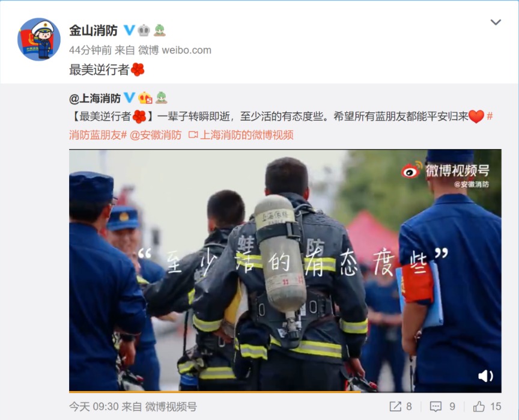The image size is (519, 420).
Task: Open the @安徽消防 mention link
Action: 156,135
